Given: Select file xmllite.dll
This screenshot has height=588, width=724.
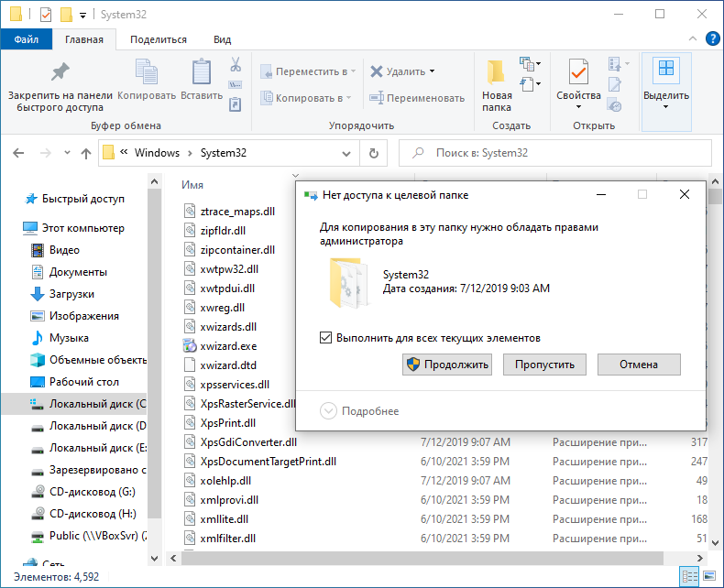Looking at the screenshot, I should click(x=224, y=519).
